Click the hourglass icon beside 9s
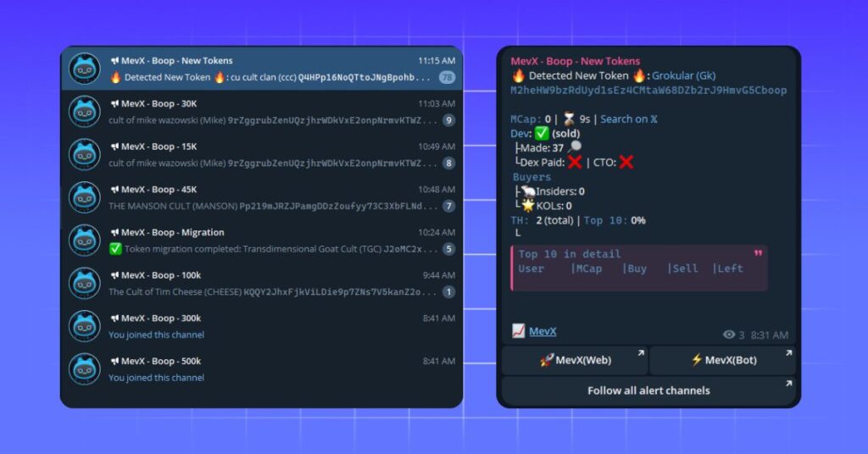This screenshot has width=868, height=454. coord(569,119)
